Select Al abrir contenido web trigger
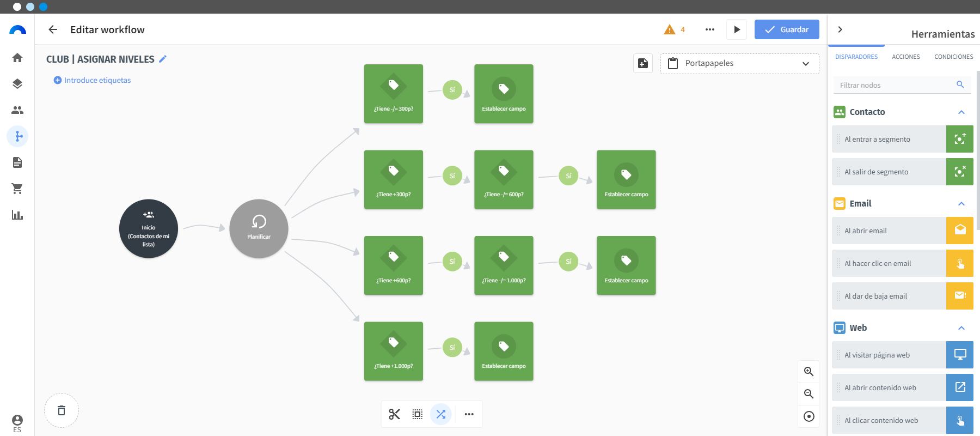Viewport: 980px width, 436px height. [903, 387]
